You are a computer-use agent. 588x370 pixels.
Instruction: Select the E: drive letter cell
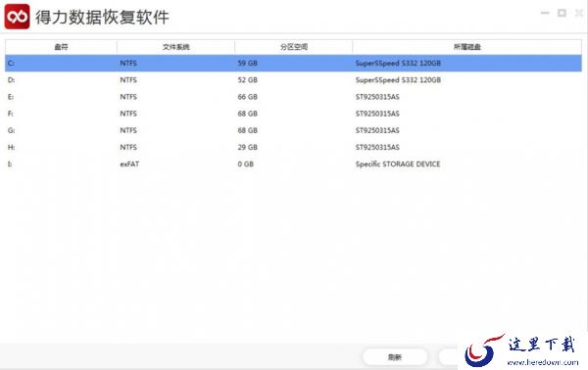(11, 97)
